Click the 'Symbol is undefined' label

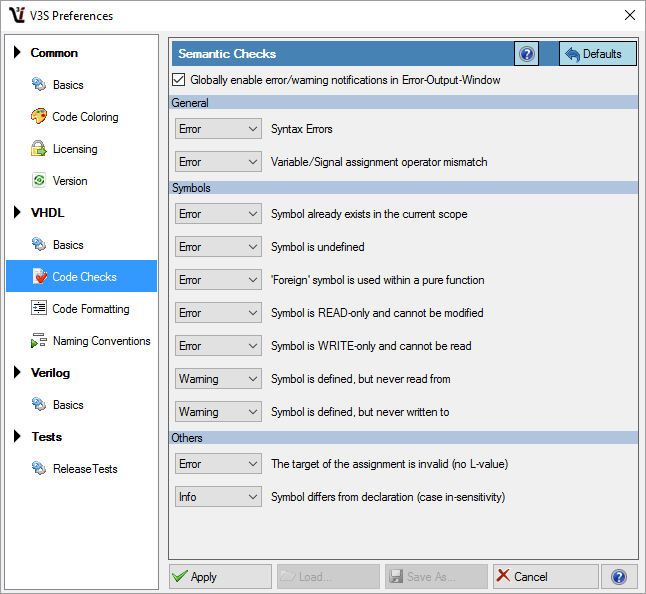point(318,247)
